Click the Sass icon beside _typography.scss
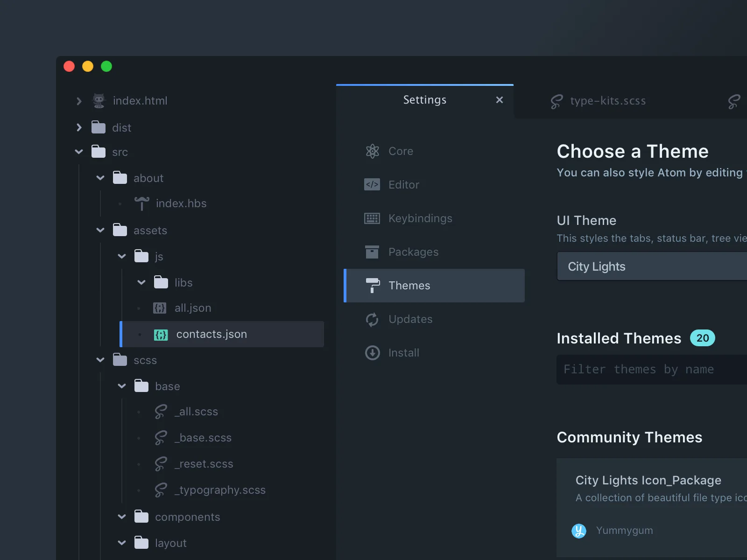The height and width of the screenshot is (560, 747). click(x=161, y=490)
